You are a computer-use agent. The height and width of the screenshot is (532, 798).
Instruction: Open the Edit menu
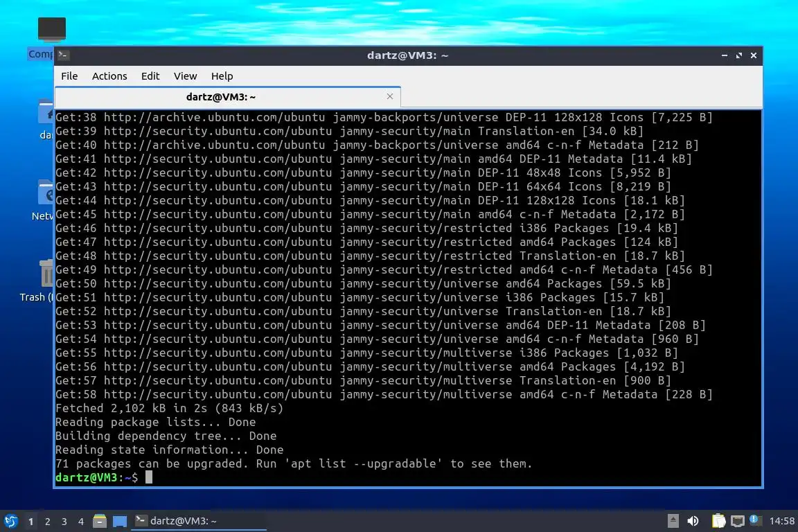[x=150, y=76]
